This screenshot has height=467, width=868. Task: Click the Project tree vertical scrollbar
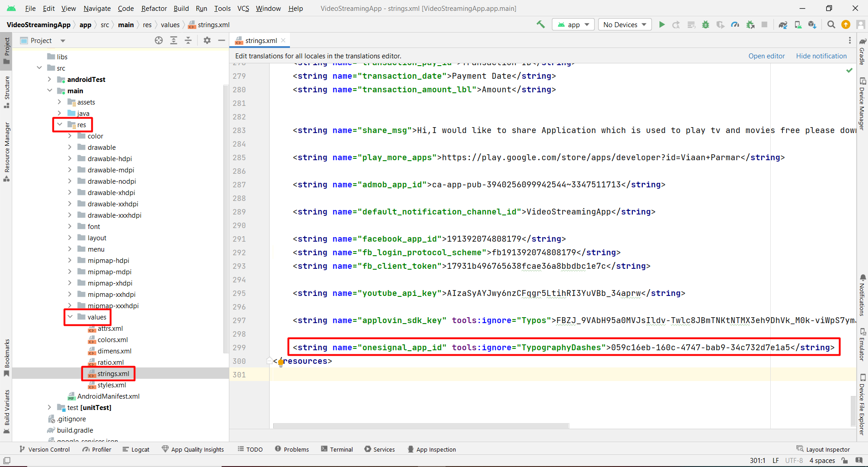point(226,219)
